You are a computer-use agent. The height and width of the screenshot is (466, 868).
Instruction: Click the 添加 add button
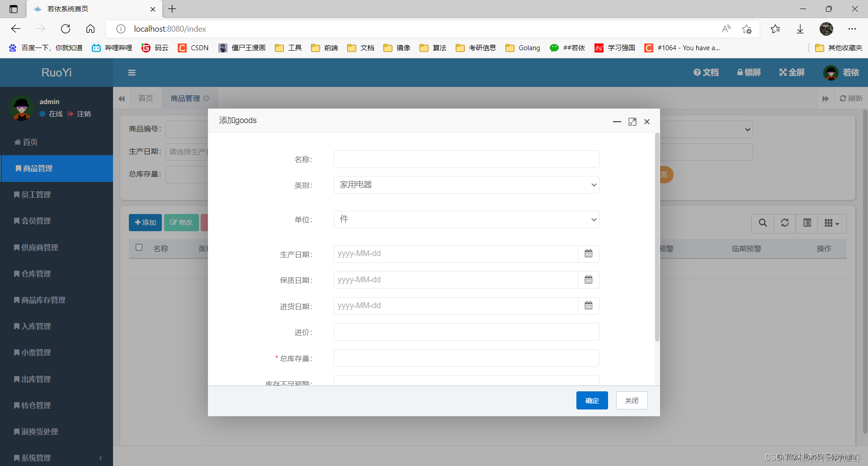pyautogui.click(x=145, y=223)
